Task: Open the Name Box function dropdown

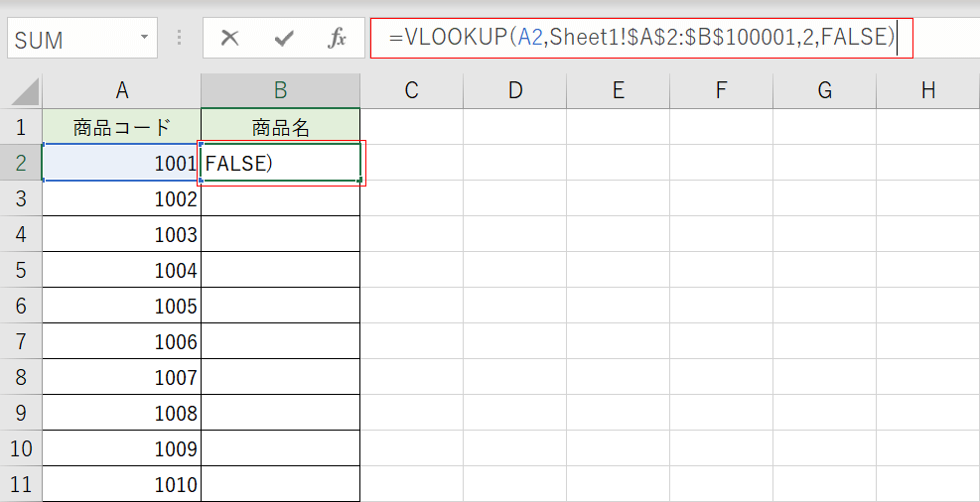Action: click(x=144, y=38)
